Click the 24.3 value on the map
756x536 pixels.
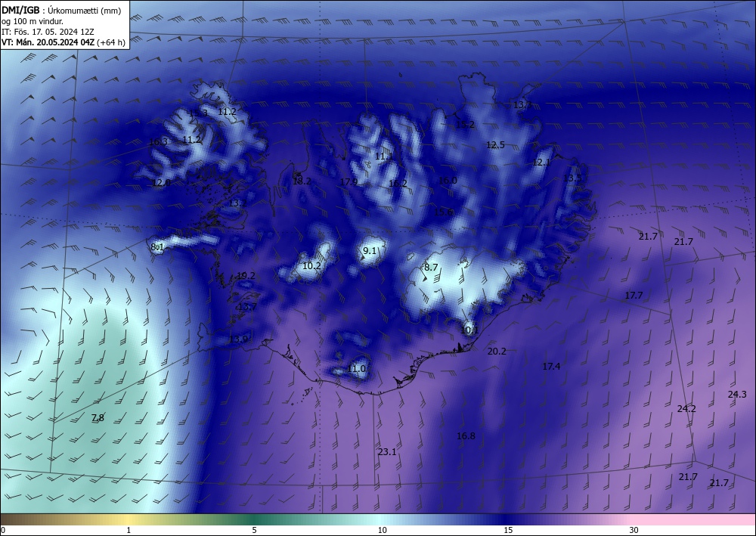[736, 395]
